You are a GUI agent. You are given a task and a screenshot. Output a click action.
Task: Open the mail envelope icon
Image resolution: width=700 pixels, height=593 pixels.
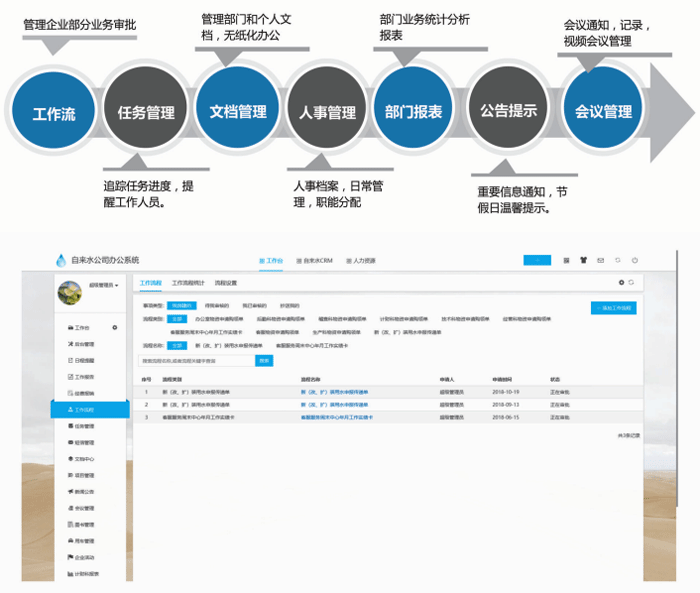[x=600, y=260]
